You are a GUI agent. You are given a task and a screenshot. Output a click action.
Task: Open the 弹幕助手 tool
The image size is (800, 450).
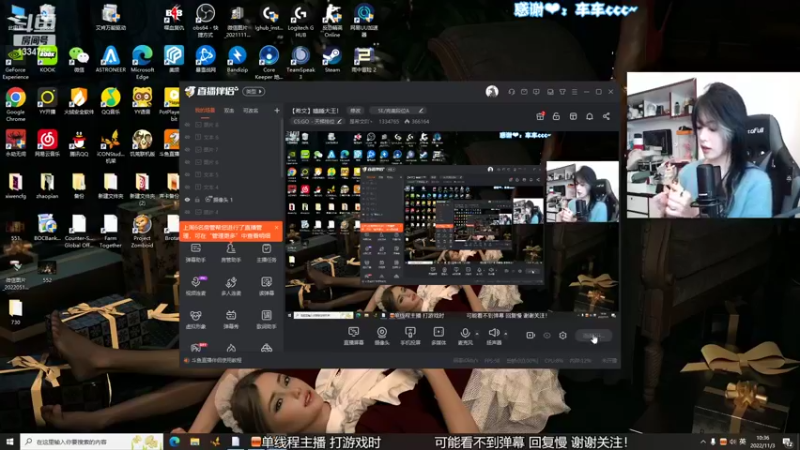[195, 253]
